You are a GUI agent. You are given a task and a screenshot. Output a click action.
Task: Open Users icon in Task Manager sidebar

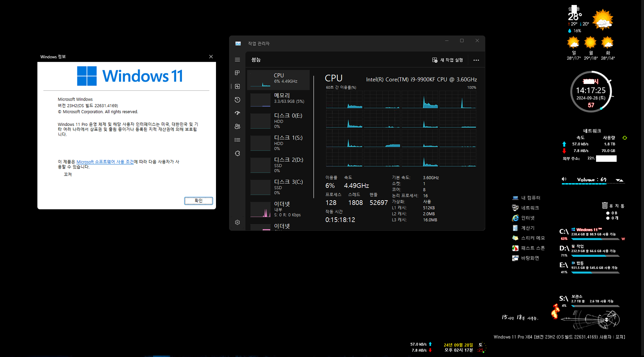pos(237,127)
